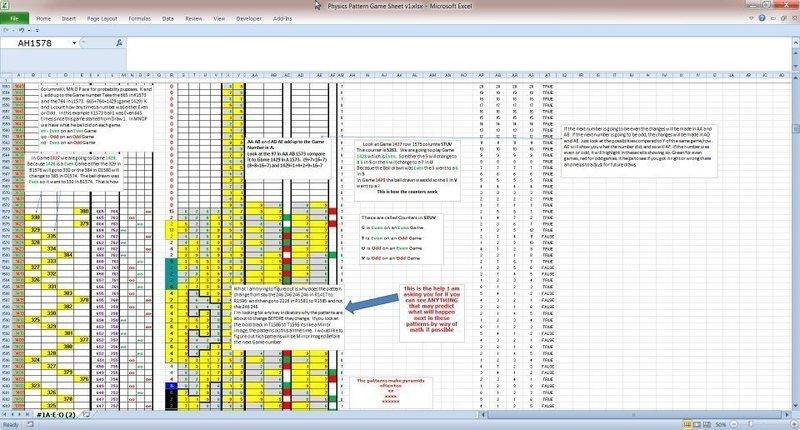Go to first sheet navigation arrow
Image resolution: width=800 pixels, height=430 pixels.
(x=5, y=415)
